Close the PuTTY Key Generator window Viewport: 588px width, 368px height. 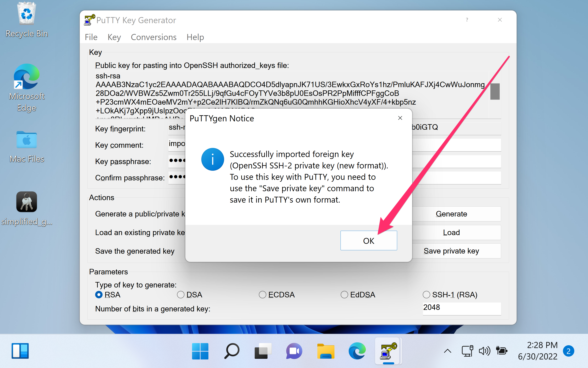(500, 20)
